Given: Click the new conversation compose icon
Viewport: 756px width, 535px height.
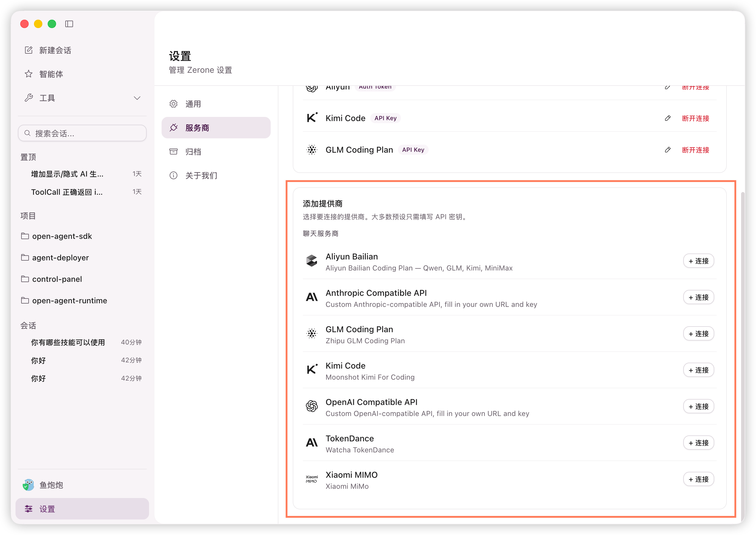Looking at the screenshot, I should [x=29, y=50].
